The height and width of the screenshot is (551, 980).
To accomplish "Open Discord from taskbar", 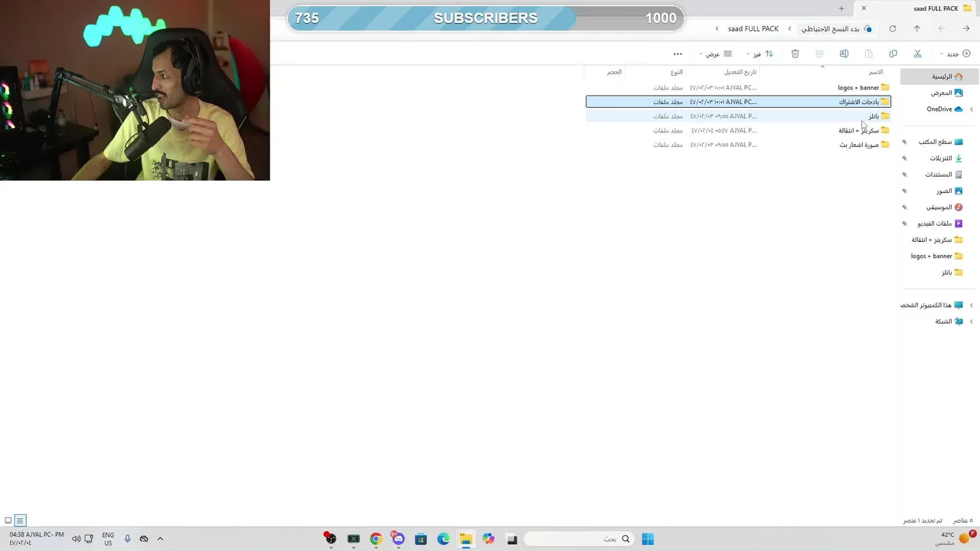I will point(398,539).
